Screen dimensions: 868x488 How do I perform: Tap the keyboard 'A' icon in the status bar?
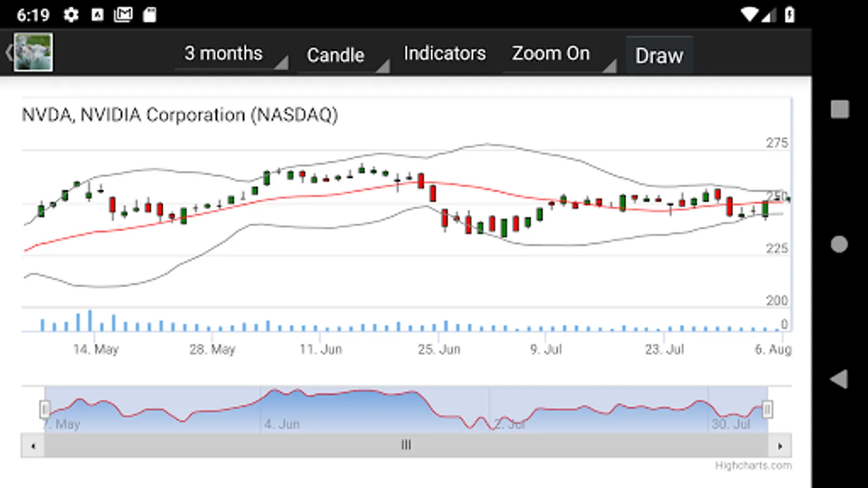(97, 15)
